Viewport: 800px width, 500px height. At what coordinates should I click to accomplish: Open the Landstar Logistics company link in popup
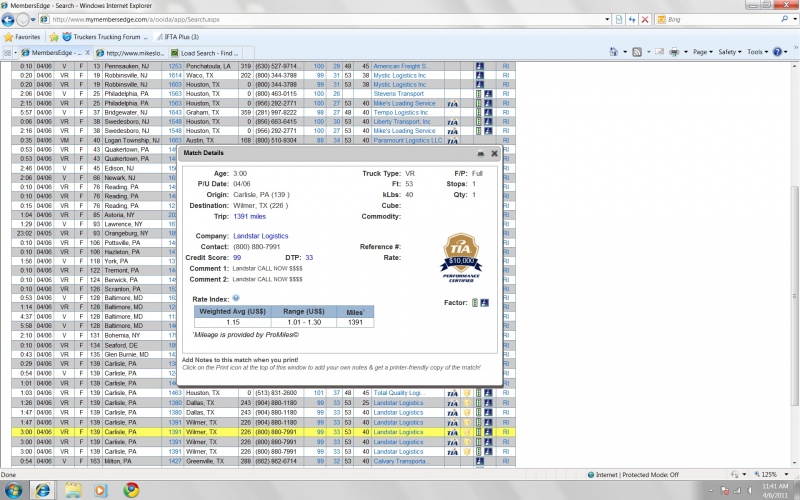click(260, 236)
